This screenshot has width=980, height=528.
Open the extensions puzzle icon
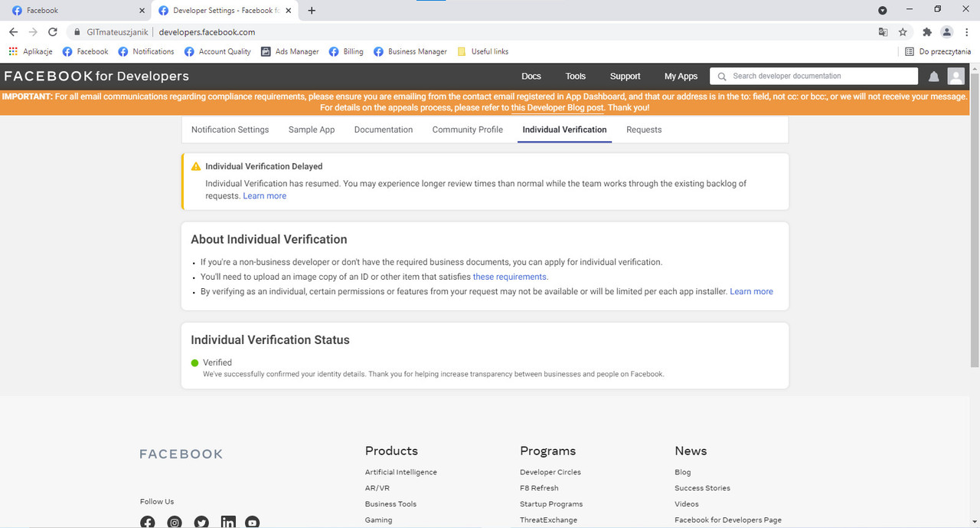click(927, 32)
